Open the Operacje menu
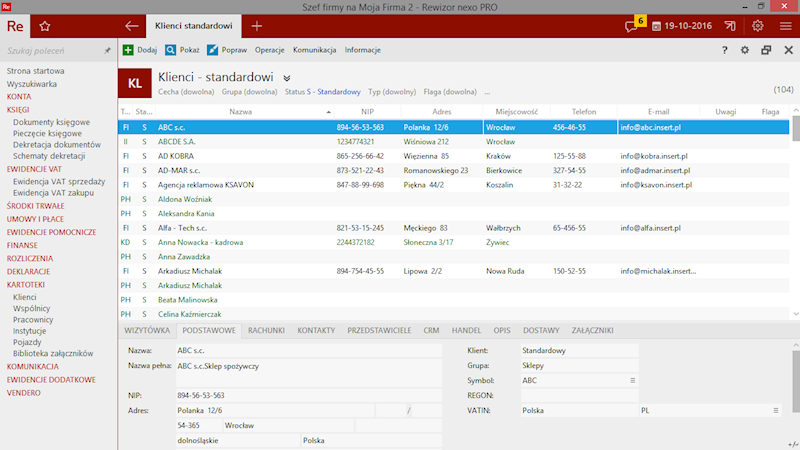Image resolution: width=800 pixels, height=450 pixels. (x=269, y=50)
